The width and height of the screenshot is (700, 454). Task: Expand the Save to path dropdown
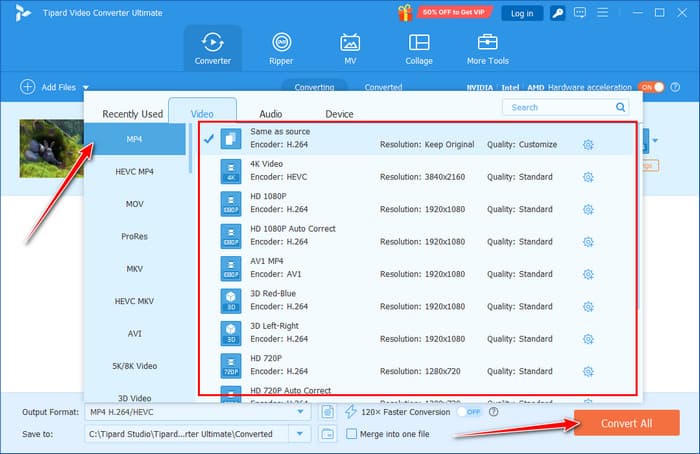(x=300, y=434)
